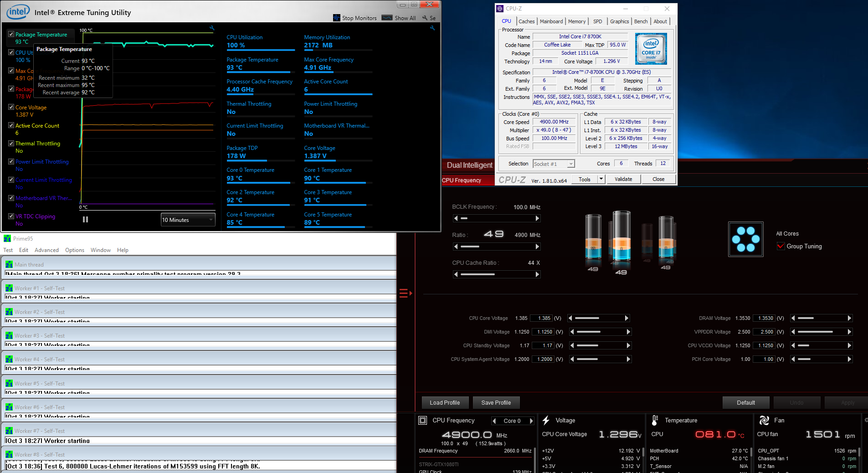Click the Prime95 icon beside Worker #4
The image size is (868, 473).
tap(9, 360)
